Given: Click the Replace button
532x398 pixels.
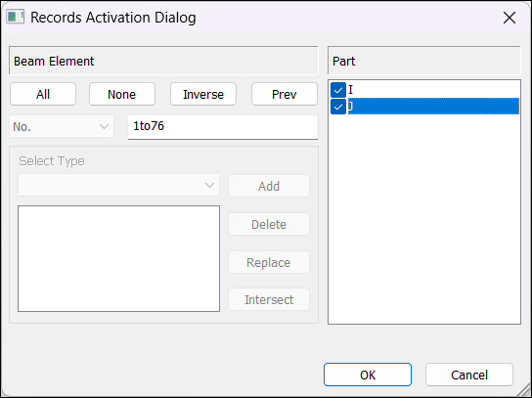Looking at the screenshot, I should 269,262.
